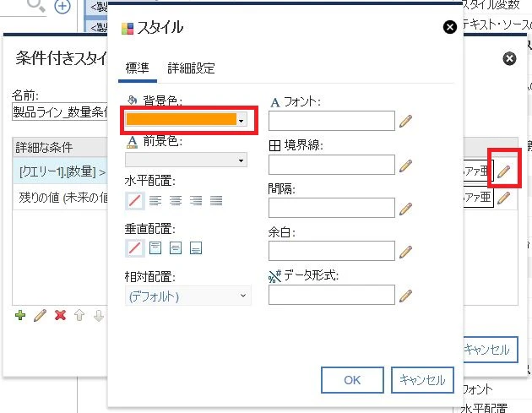Align content to top vertically
Screen dimensions: 532x413
pyautogui.click(x=155, y=248)
